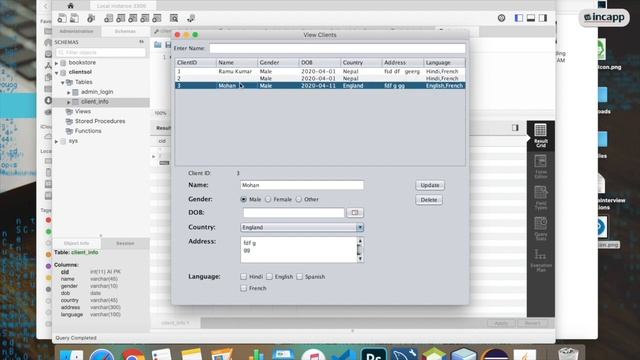Sort by the ClientID column header

tap(196, 63)
